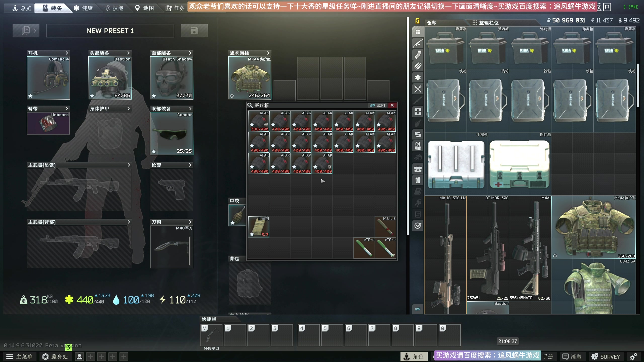The width and height of the screenshot is (644, 362).
Task: Filter stash by medical asterisk icon
Action: point(418,77)
